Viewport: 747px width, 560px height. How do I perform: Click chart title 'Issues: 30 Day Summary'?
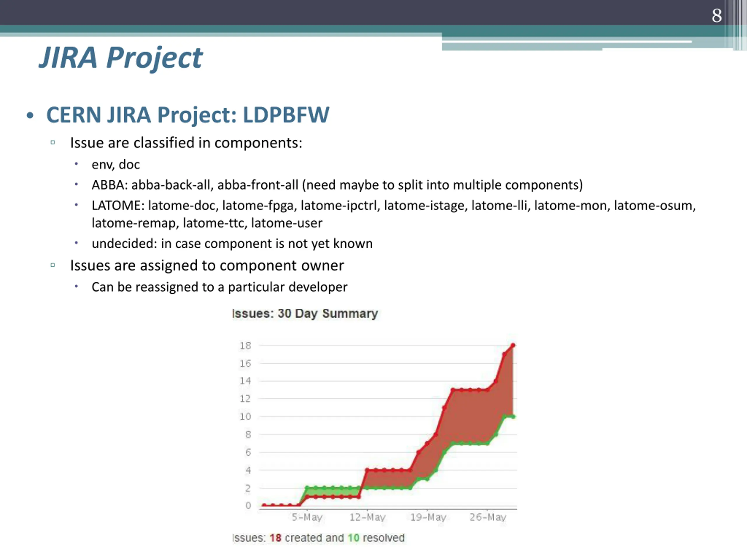coord(305,314)
